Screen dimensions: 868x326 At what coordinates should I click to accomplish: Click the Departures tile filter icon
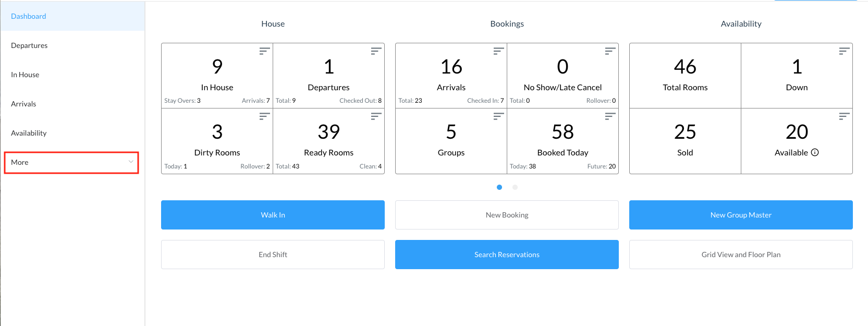376,51
